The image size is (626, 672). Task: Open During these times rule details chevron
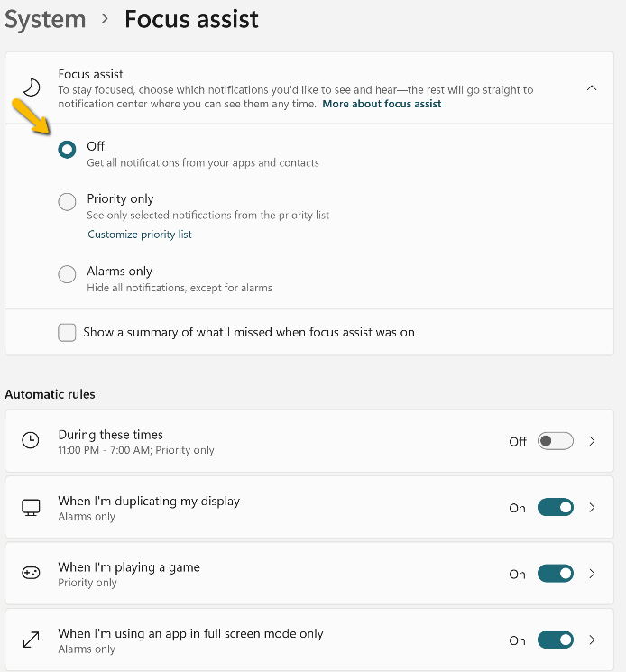click(593, 441)
